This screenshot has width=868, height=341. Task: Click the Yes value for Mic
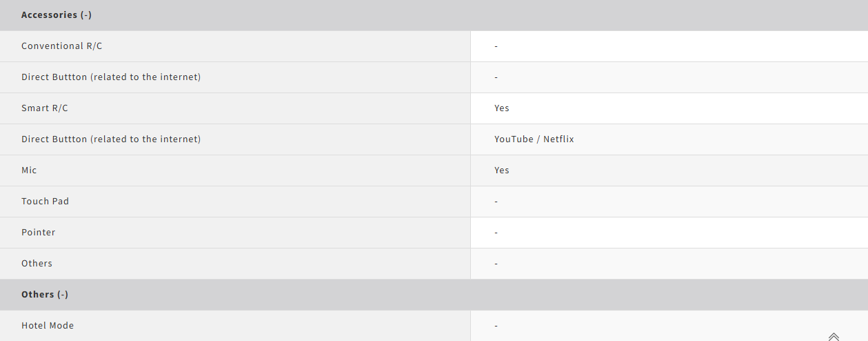tap(502, 170)
